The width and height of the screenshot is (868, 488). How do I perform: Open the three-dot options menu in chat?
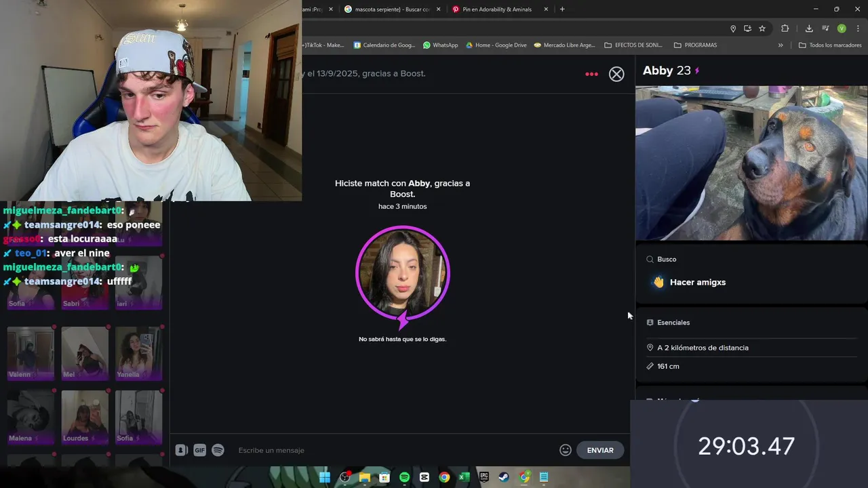(591, 74)
